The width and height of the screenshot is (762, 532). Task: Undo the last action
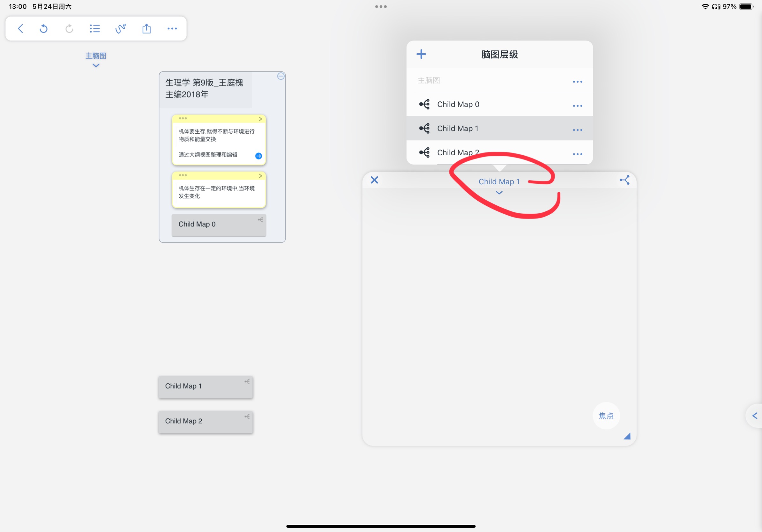click(43, 28)
